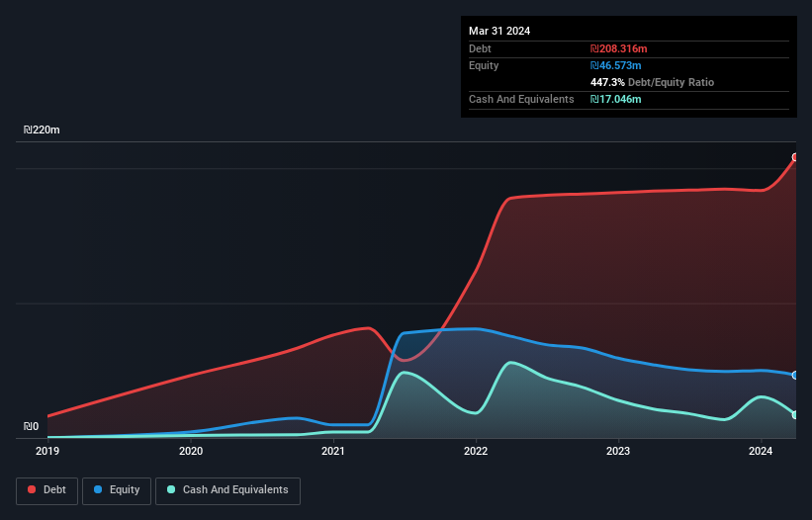This screenshot has width=812, height=520.
Task: Select the teal Cash endpoint marker
Action: pos(795,415)
